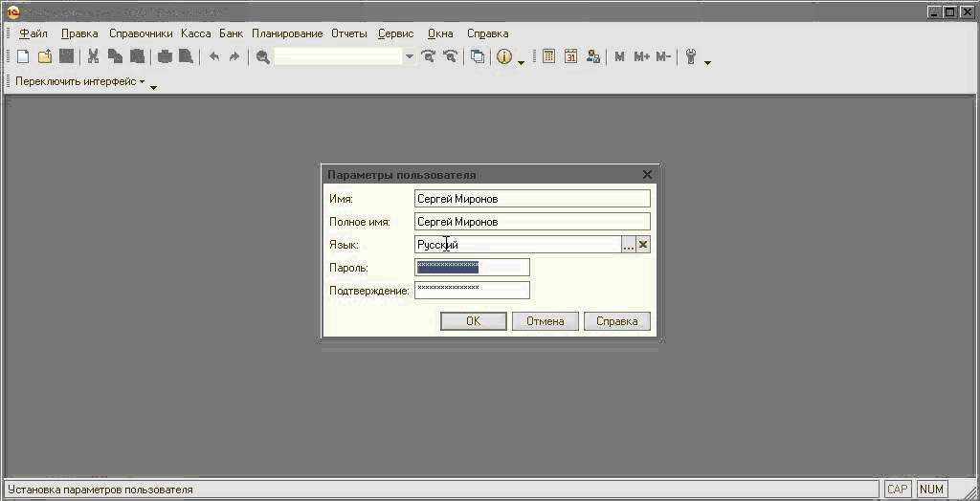This screenshot has height=501, width=980.
Task: Click the Cut scissors icon
Action: point(93,56)
